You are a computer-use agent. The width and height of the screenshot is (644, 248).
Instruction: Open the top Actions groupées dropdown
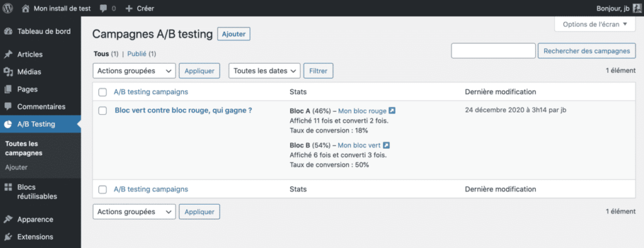click(135, 70)
